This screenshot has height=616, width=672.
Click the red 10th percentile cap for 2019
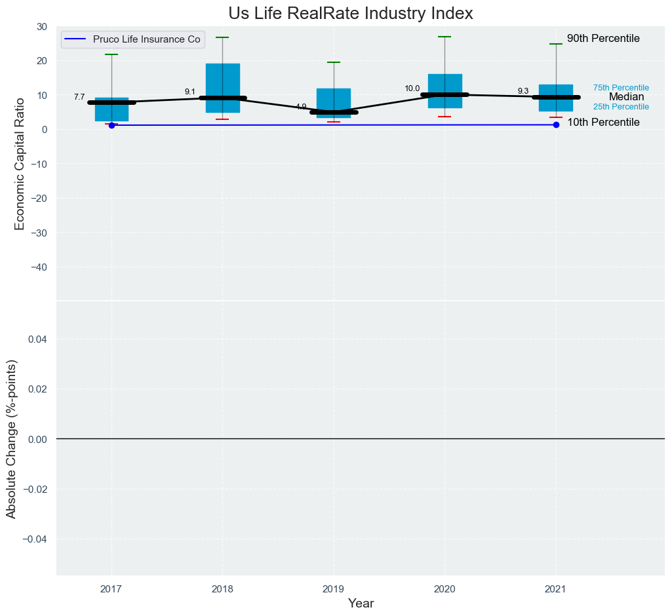334,122
